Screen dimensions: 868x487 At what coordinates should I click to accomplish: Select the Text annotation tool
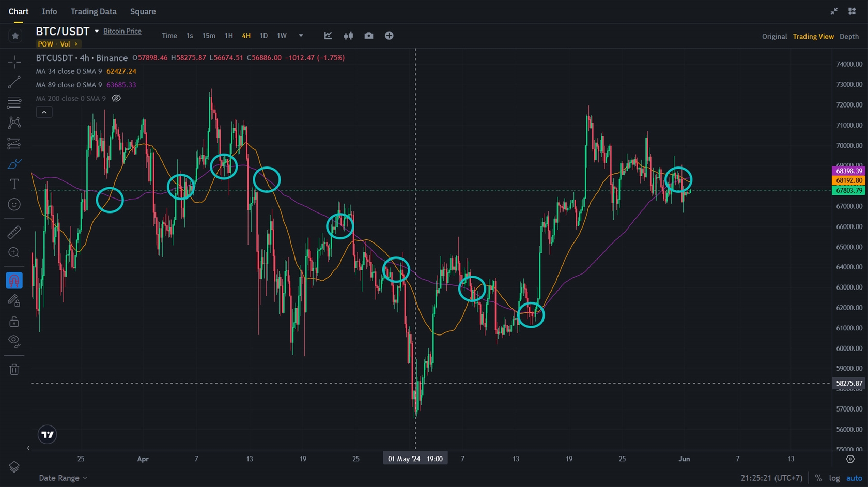pos(14,184)
